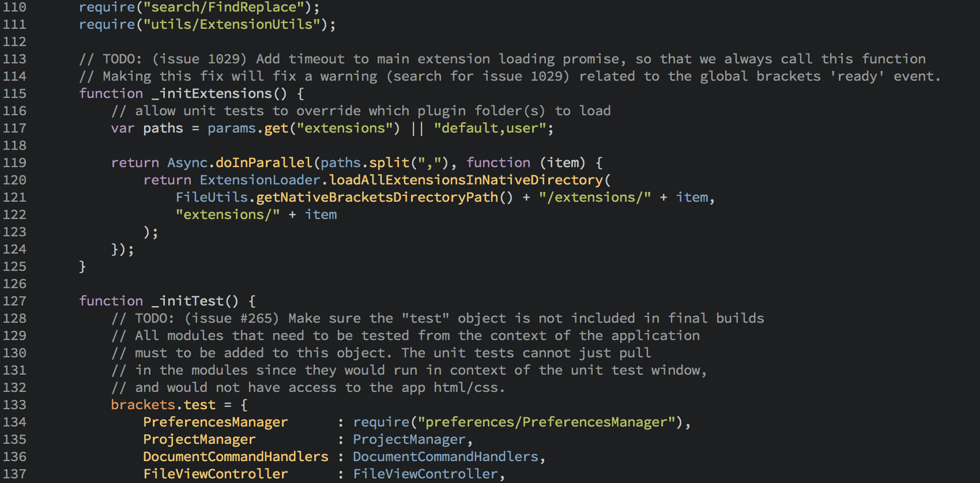Click the "default,user" string
980x483 pixels.
(x=489, y=128)
